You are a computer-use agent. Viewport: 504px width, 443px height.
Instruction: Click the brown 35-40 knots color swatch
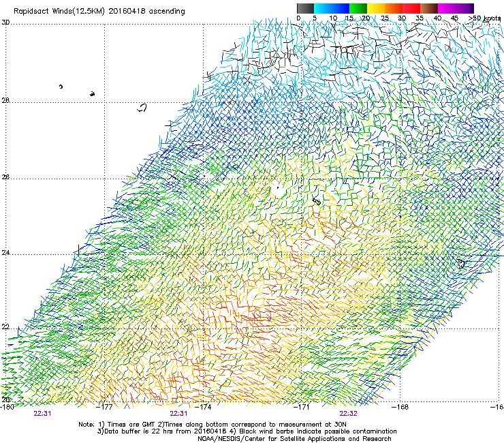click(429, 8)
